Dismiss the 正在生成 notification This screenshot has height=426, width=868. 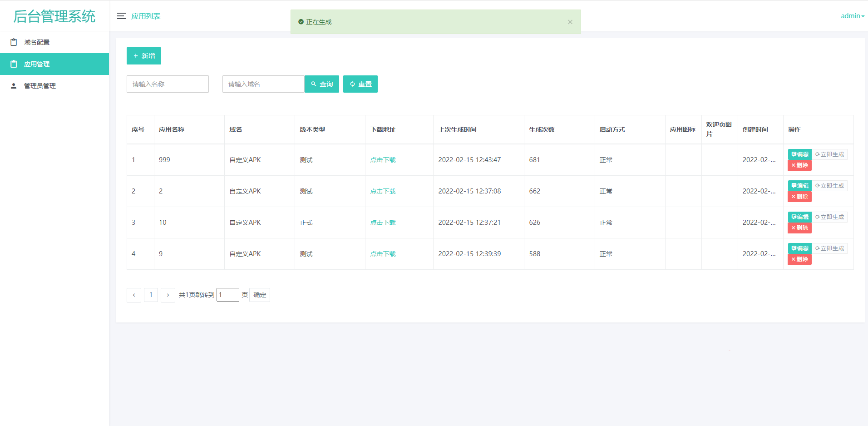570,21
